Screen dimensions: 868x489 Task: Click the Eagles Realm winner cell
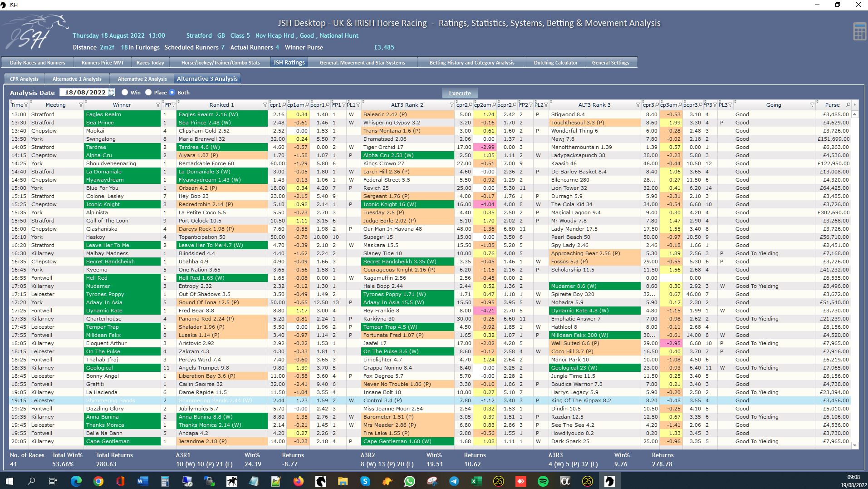[x=123, y=114]
